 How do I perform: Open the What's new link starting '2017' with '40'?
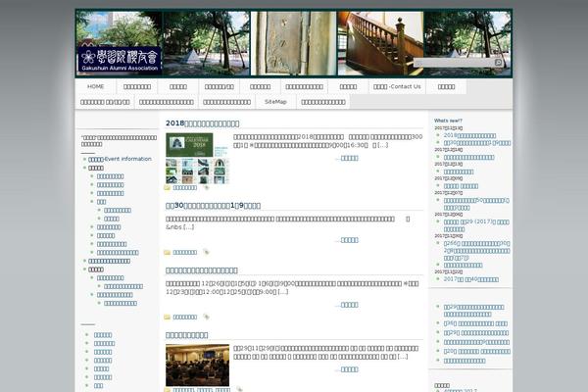(x=471, y=279)
